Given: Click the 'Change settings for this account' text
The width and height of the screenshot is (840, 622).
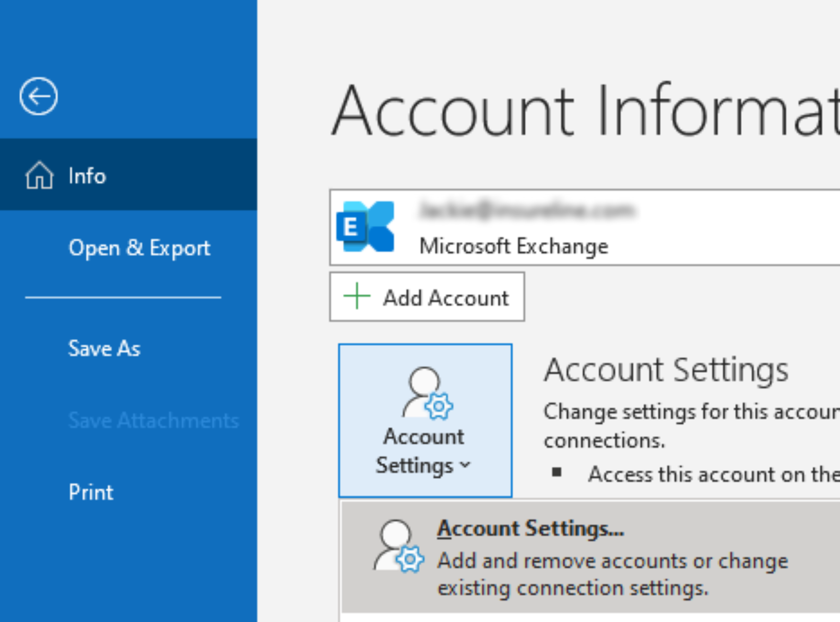Looking at the screenshot, I should click(692, 411).
